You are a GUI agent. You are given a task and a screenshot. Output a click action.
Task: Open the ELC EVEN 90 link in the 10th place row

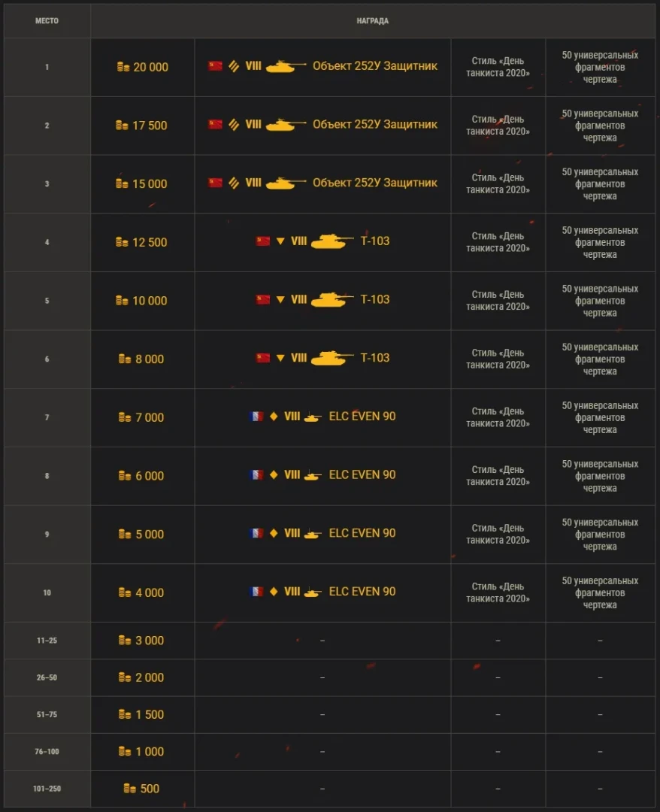pos(362,592)
